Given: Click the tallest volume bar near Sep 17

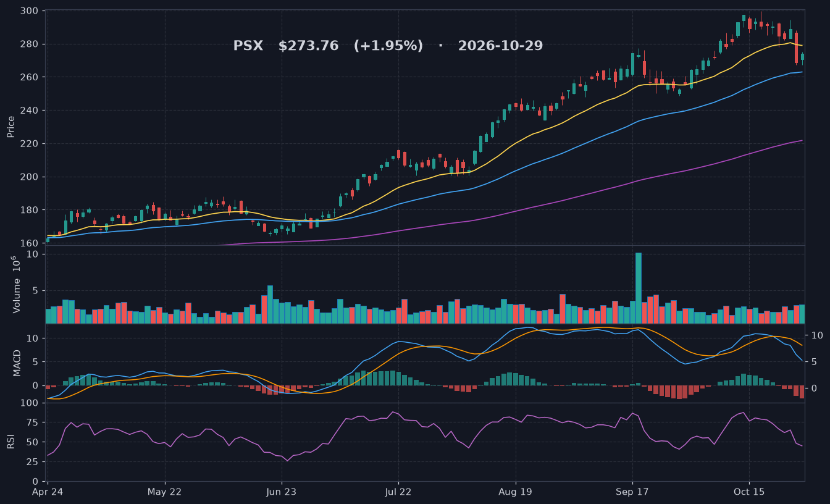Looking at the screenshot, I should (x=639, y=288).
